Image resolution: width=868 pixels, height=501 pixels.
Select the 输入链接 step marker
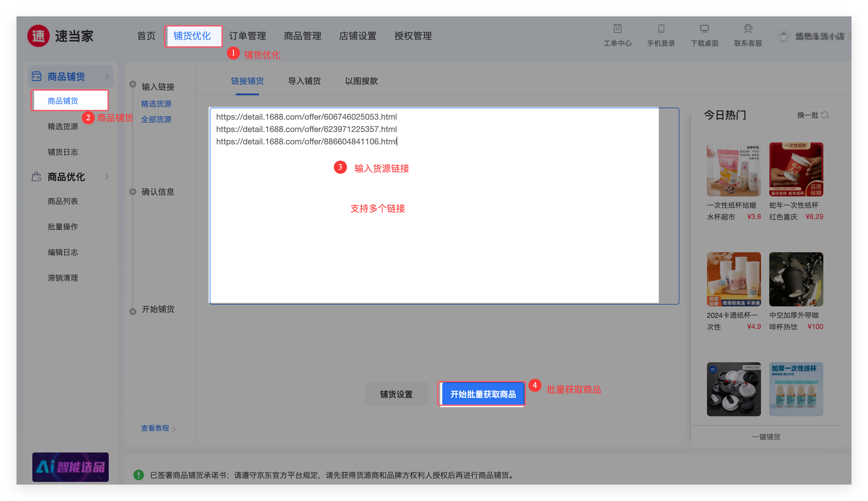coord(133,84)
